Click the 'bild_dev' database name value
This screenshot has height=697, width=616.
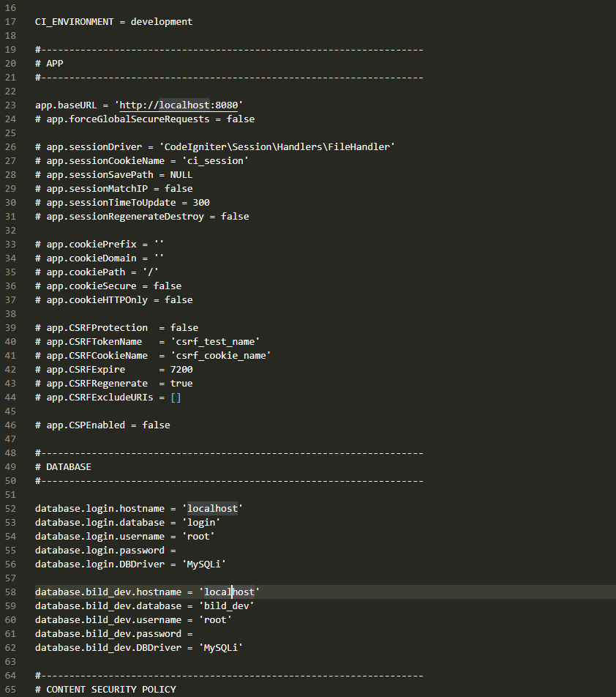click(x=227, y=606)
